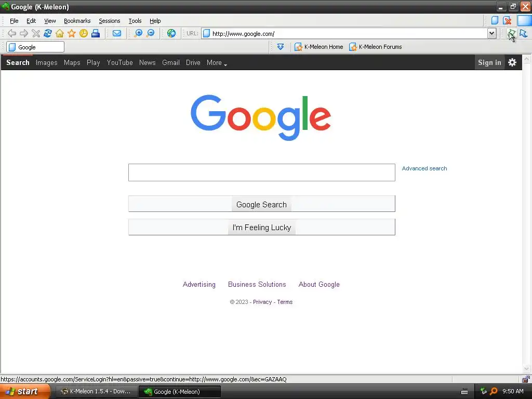Click the keyboard icon in the taskbar

point(464,392)
